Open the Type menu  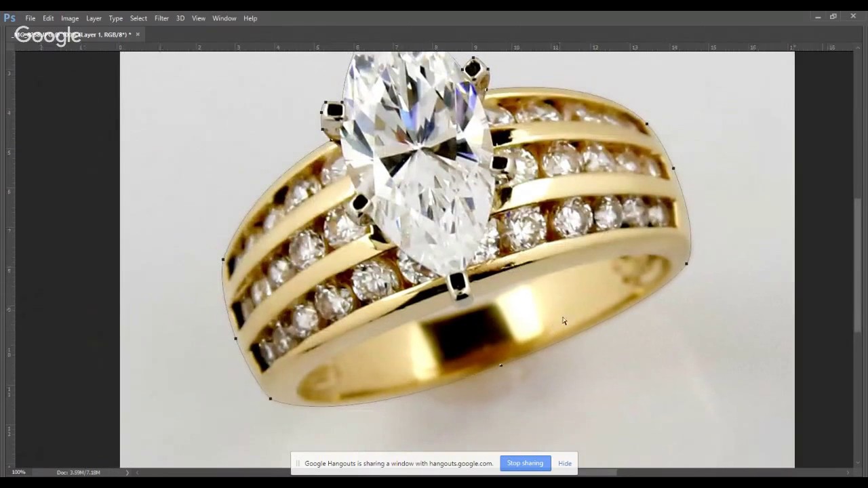116,18
